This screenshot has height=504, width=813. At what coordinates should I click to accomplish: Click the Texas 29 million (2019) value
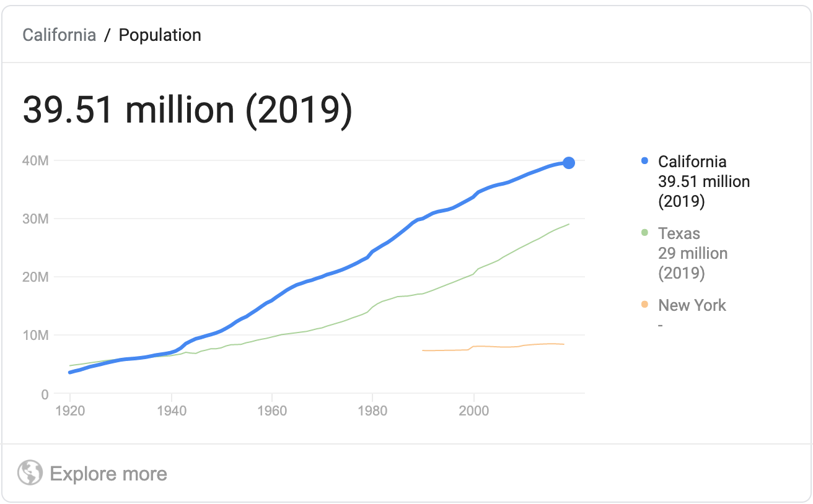pyautogui.click(x=693, y=253)
